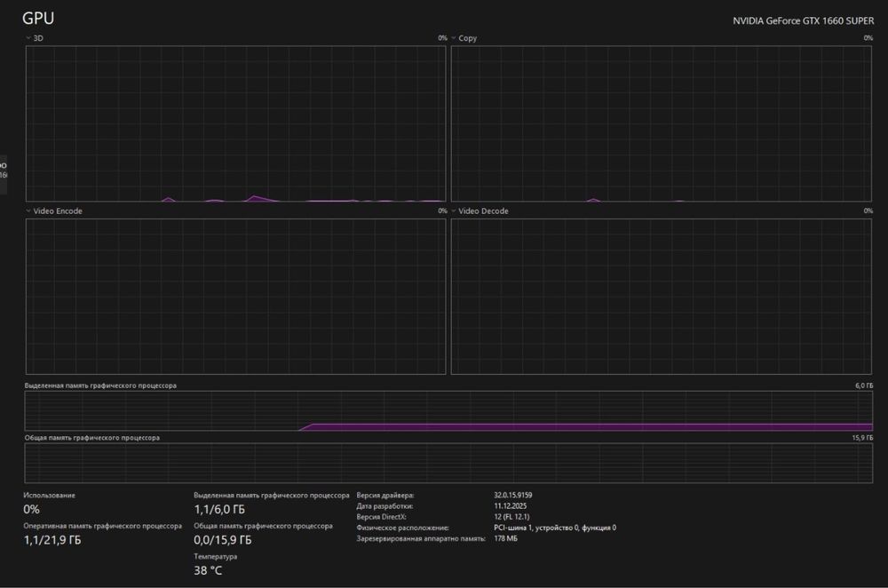Expand the Video Decode engine dropdown
888x588 pixels.
tap(454, 211)
